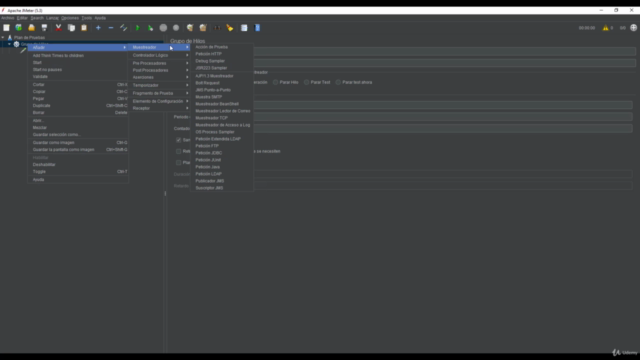The height and width of the screenshot is (360, 640).
Task: Click the Shutdown test smaller round icon
Action: [x=176, y=28]
